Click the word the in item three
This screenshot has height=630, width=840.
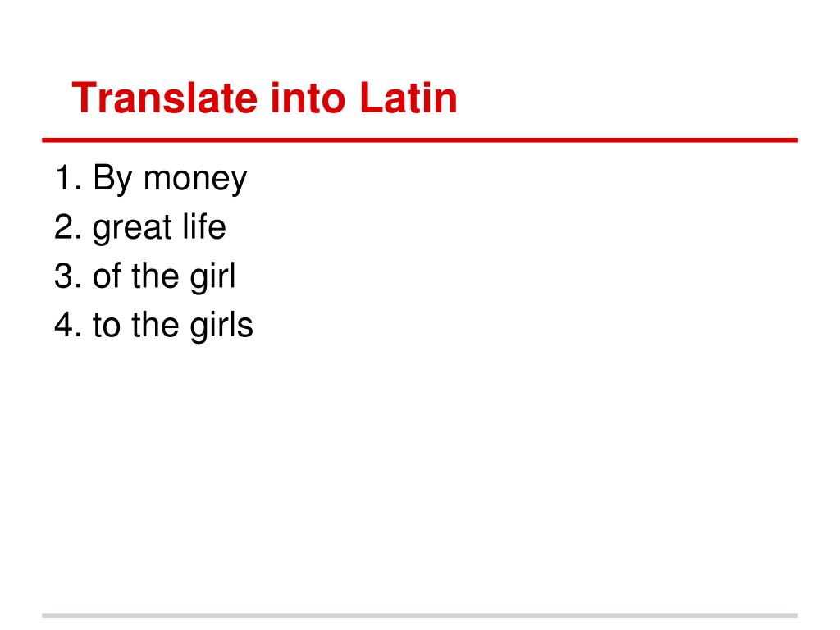tap(155, 276)
